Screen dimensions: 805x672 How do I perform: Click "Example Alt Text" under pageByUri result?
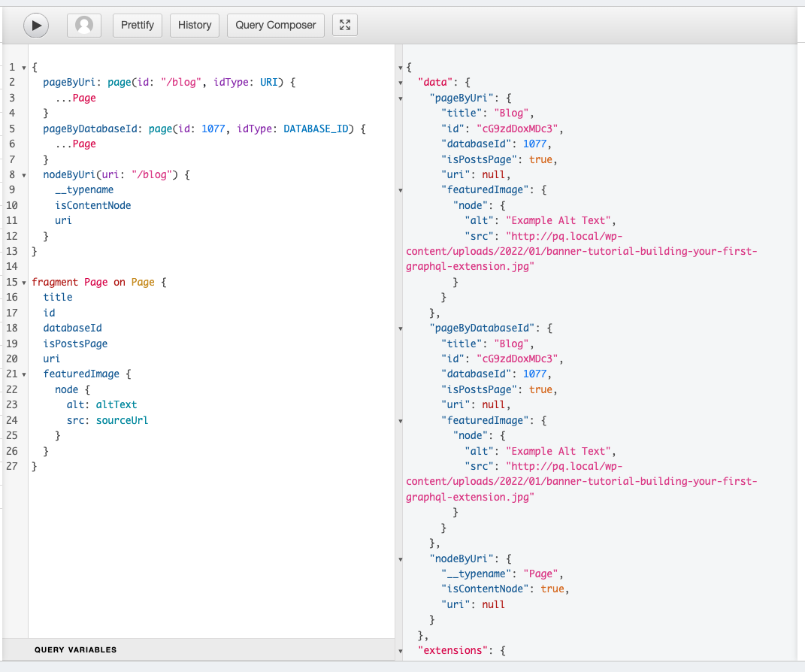click(558, 220)
